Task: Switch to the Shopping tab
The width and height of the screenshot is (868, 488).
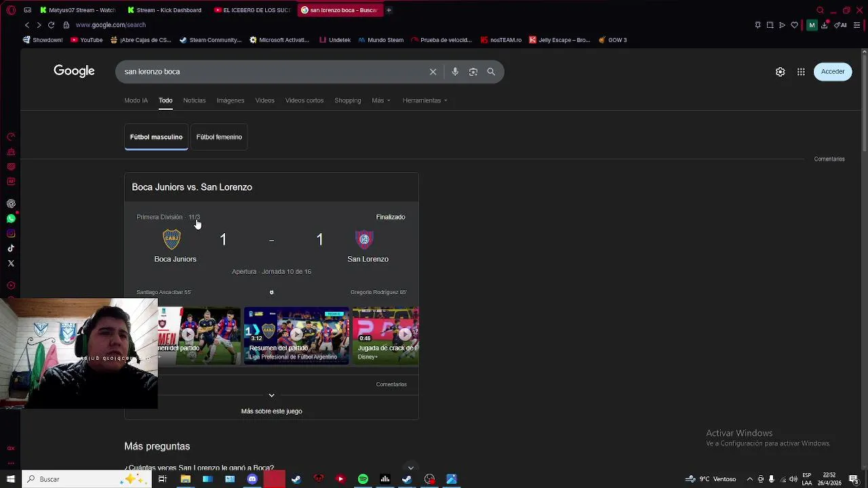Action: point(347,100)
